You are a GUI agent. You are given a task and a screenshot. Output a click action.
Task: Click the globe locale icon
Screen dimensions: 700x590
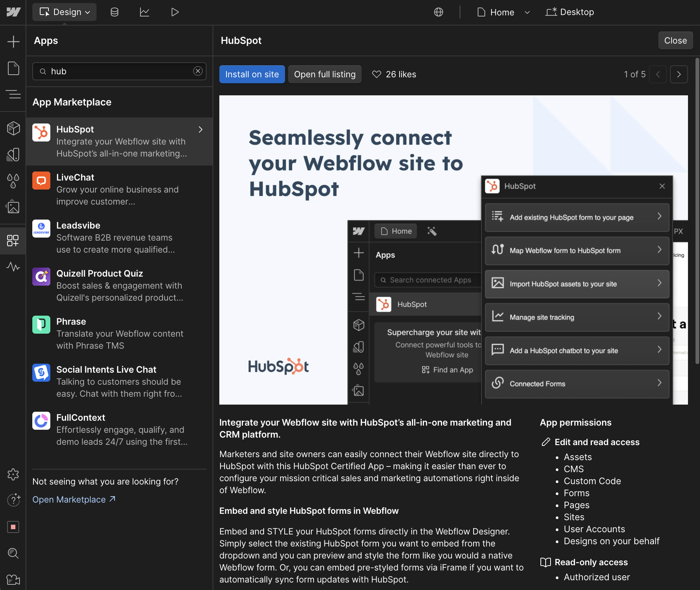tap(439, 12)
